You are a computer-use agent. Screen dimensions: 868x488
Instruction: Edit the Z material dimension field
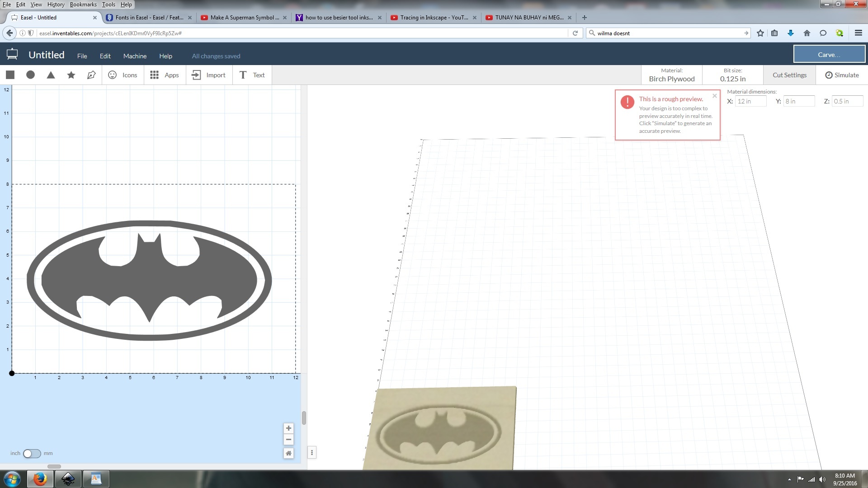(847, 101)
